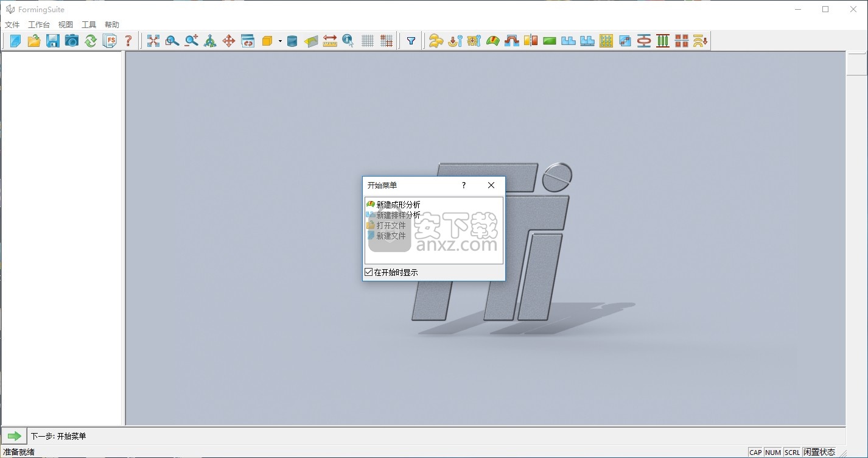Click the second blue nesting with strip icon
Viewport: 868px width, 458px height.
[x=587, y=41]
